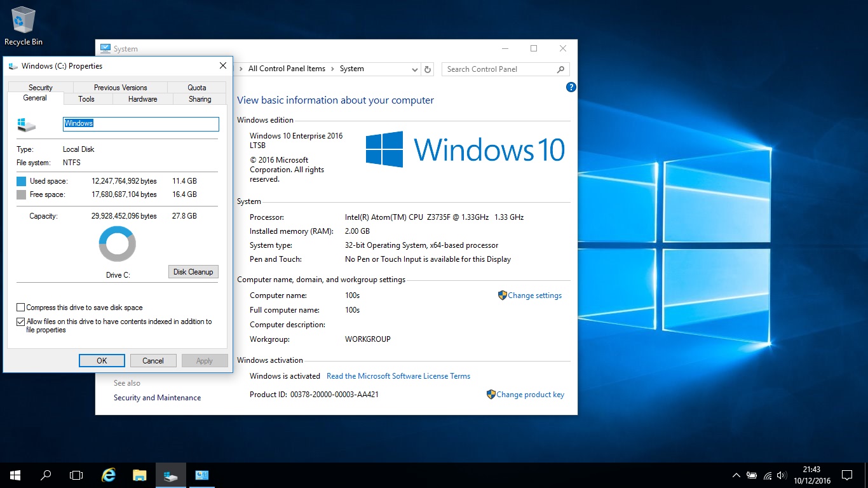Click the Windows 10 logo in System window
The height and width of the screenshot is (488, 868).
tap(465, 149)
